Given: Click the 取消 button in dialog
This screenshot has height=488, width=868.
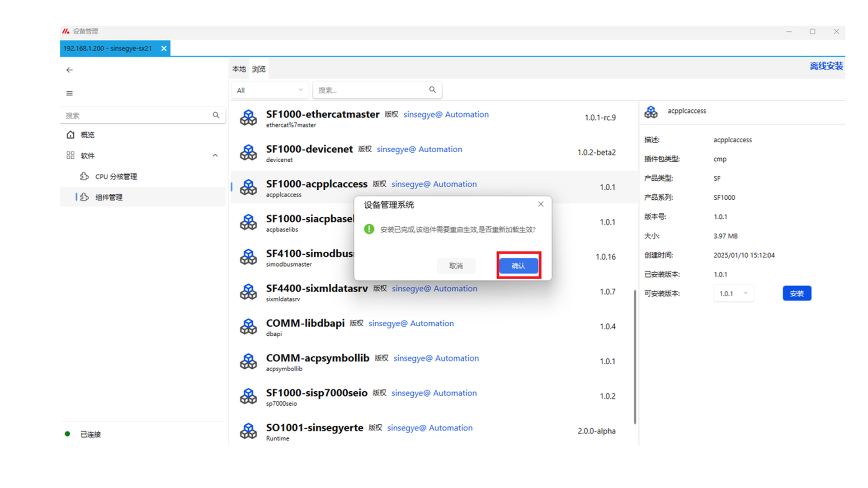Looking at the screenshot, I should pyautogui.click(x=456, y=266).
